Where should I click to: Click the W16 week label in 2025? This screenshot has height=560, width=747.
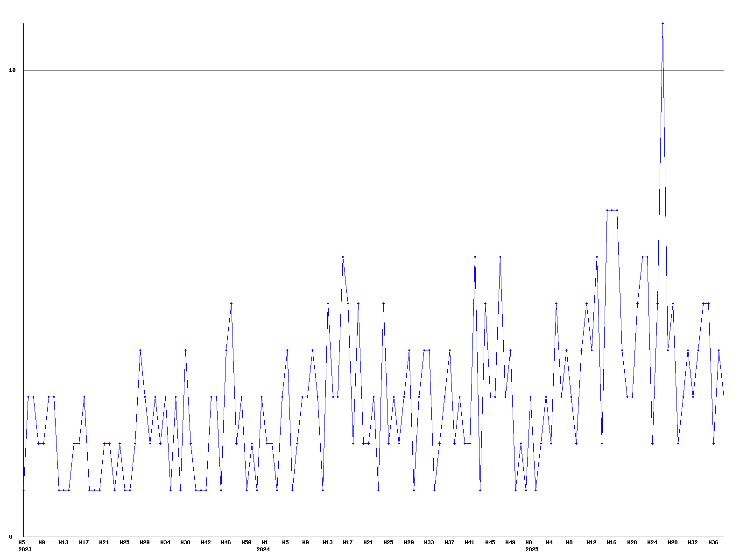[612, 543]
